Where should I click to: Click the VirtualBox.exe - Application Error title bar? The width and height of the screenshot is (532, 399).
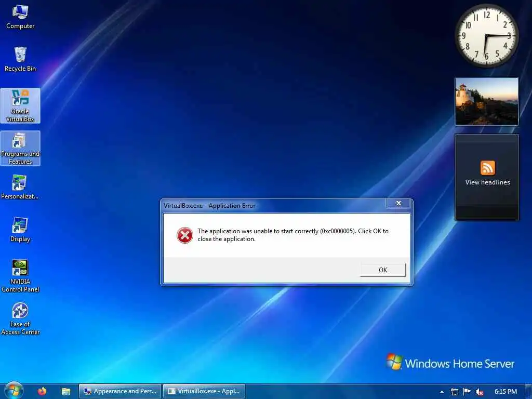(x=273, y=206)
